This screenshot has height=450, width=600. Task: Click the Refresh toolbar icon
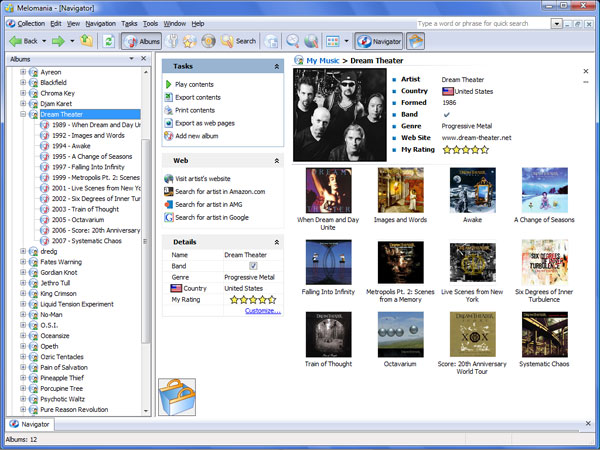click(x=106, y=41)
